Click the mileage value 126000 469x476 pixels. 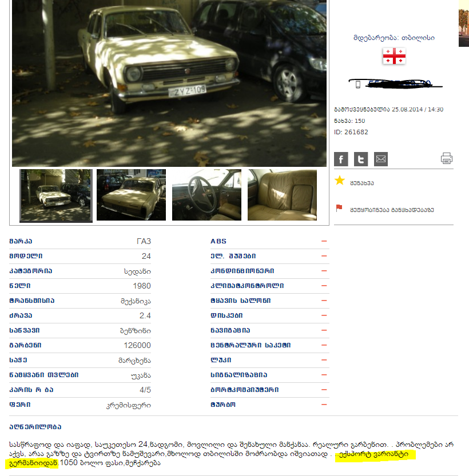point(137,346)
